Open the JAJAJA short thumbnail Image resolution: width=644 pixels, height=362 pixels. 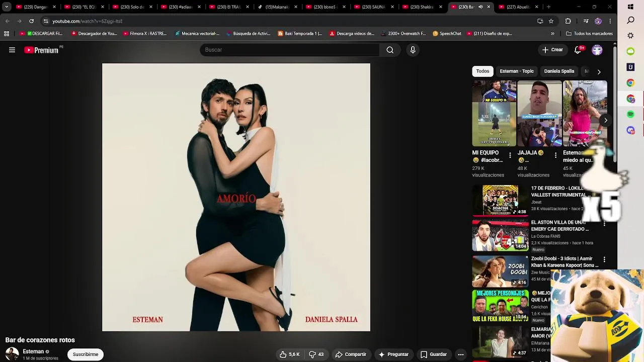coord(539,113)
